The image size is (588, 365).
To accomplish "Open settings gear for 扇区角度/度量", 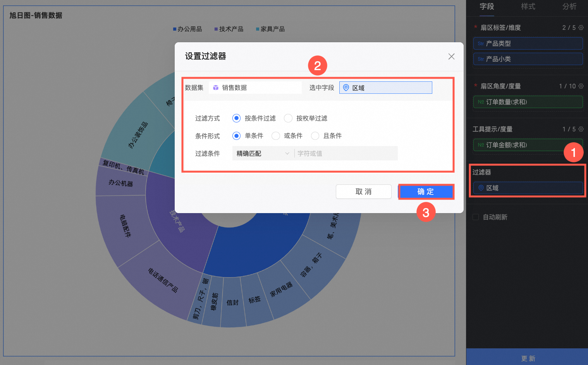I will point(581,86).
